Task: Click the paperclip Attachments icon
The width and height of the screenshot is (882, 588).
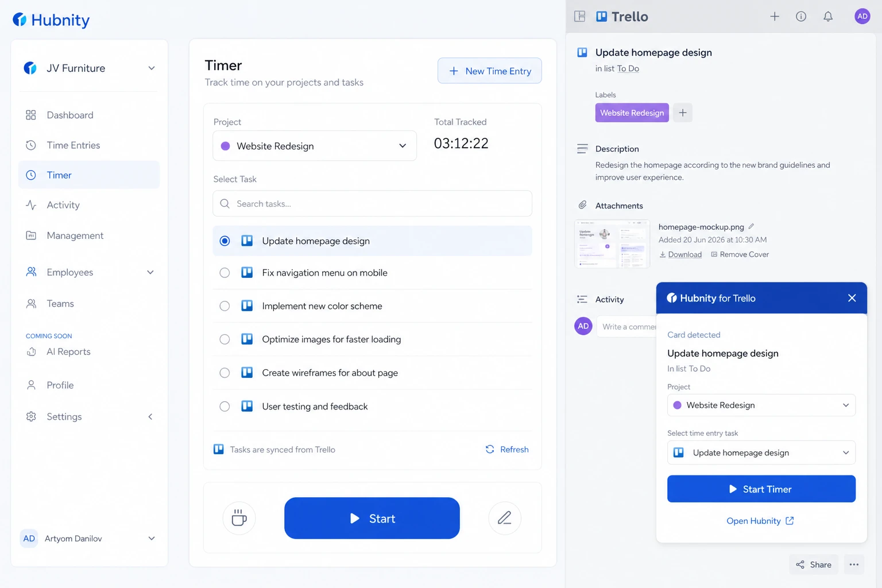Action: [582, 205]
